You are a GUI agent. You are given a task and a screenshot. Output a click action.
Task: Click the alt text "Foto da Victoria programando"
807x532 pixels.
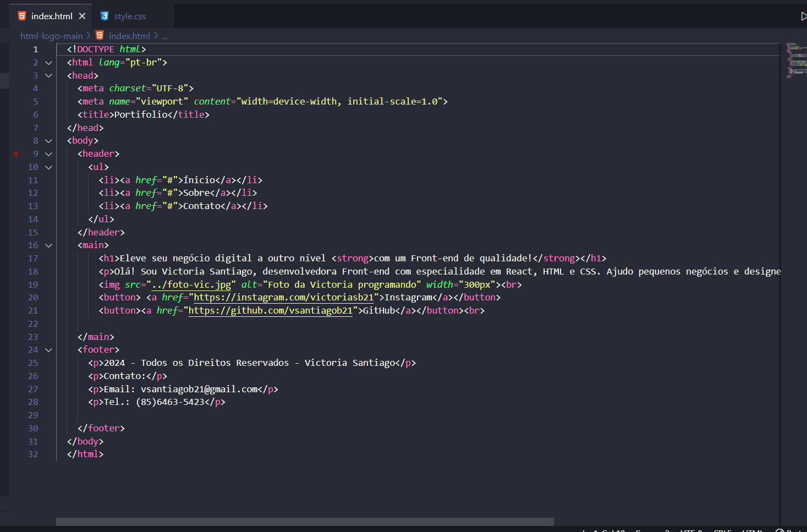coord(342,284)
